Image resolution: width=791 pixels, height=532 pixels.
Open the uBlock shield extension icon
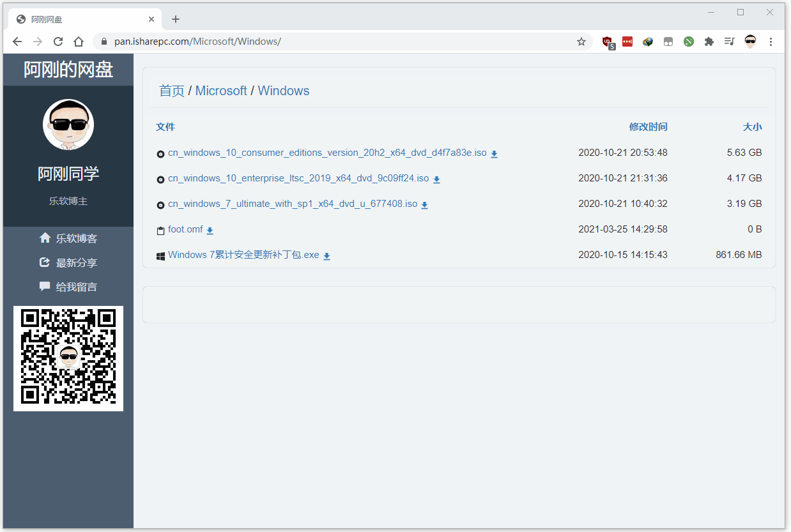coord(608,42)
